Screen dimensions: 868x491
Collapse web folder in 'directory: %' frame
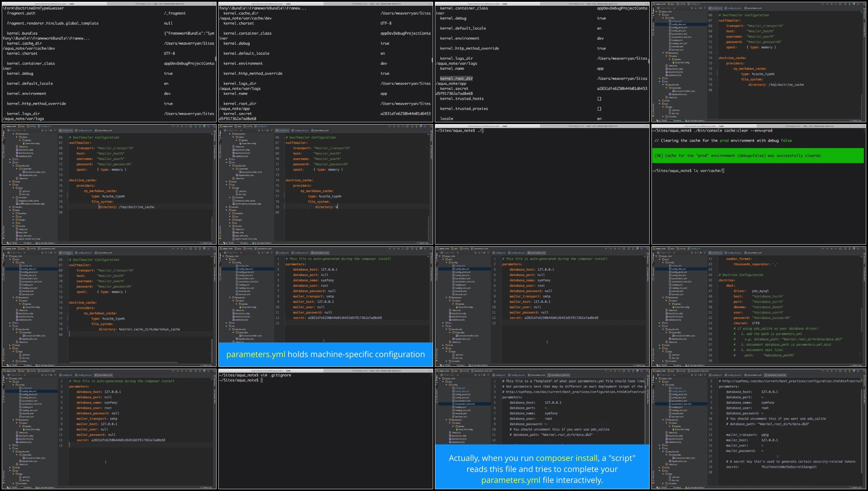point(227,210)
